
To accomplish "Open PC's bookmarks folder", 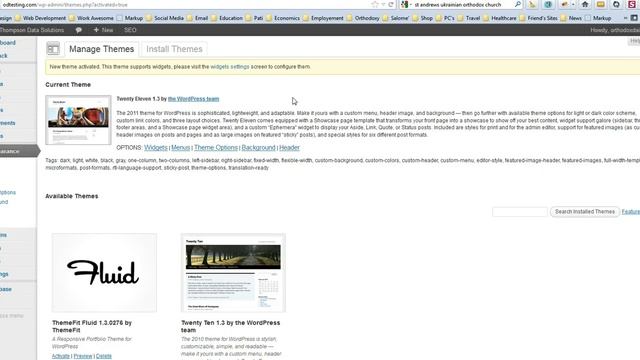I will tap(445, 18).
